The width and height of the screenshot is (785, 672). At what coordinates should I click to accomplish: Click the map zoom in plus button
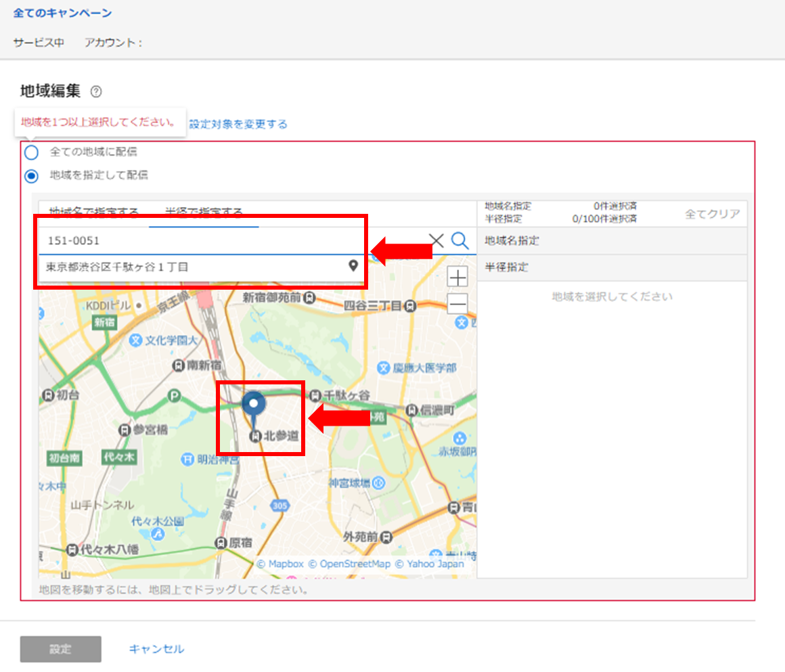458,277
